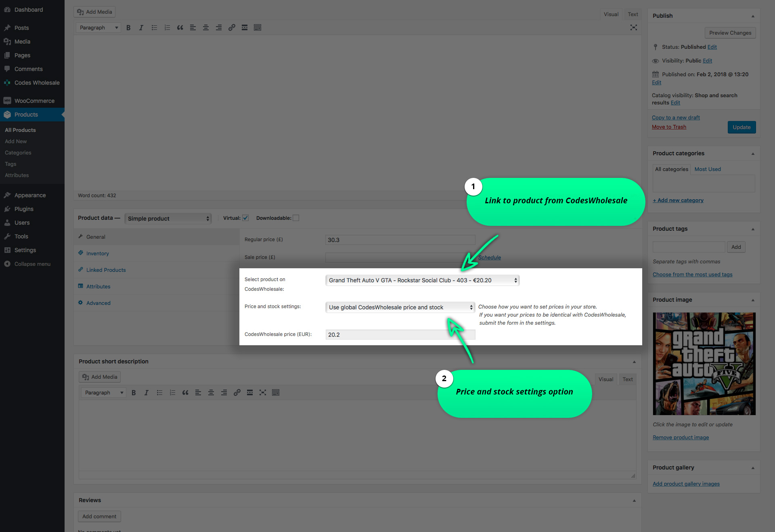
Task: Toggle toolbar icon in top editor
Action: 258,28
